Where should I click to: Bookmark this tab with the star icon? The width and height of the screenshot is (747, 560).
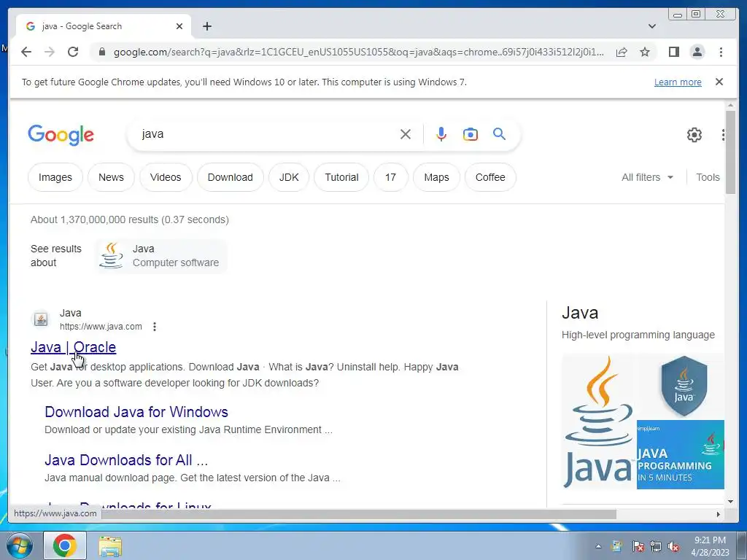point(645,52)
